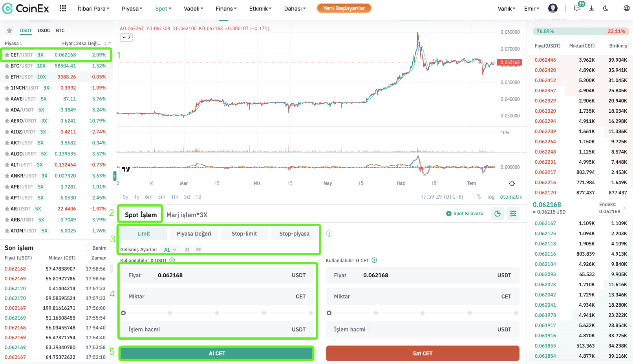Click the Sat CET sell button
The image size is (633, 364).
pos(423,353)
